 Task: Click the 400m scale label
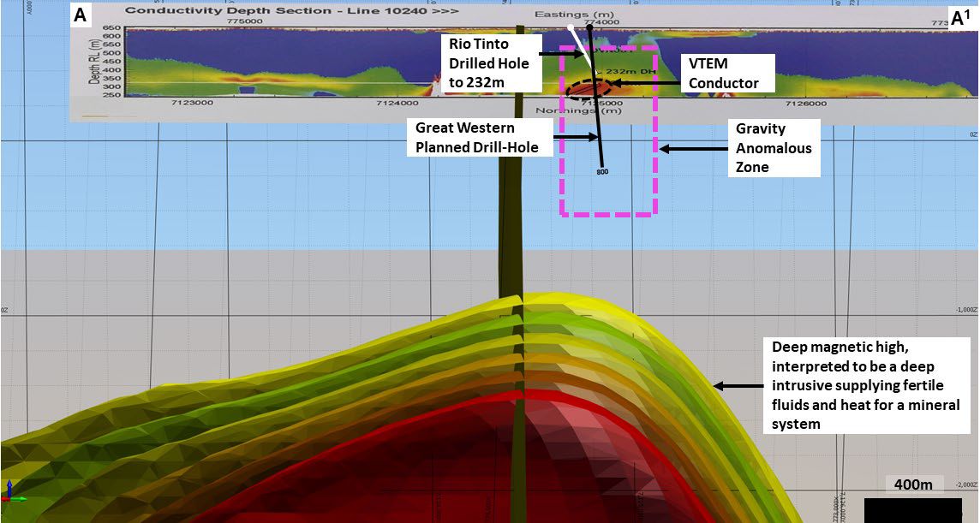913,485
